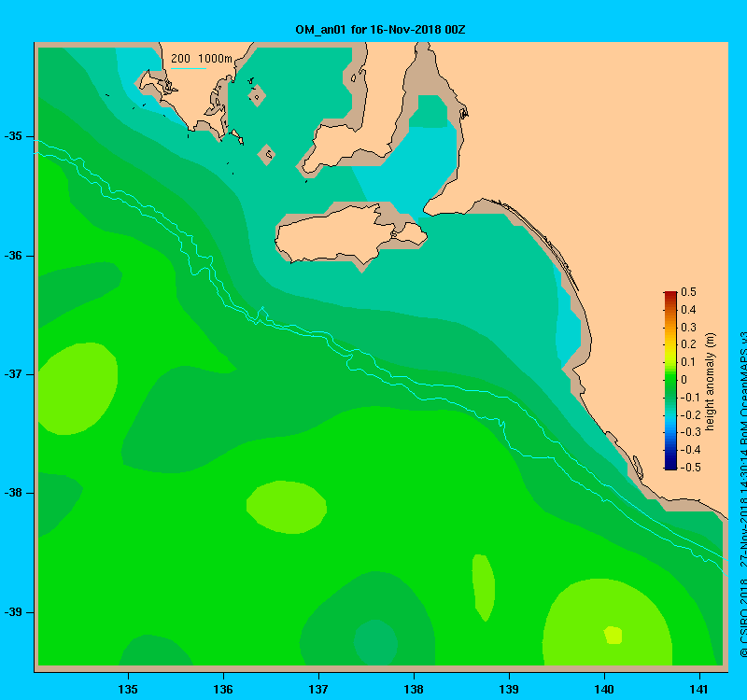Image resolution: width=747 pixels, height=700 pixels.
Task: Click the latitude label "-35"
Action: [13, 136]
